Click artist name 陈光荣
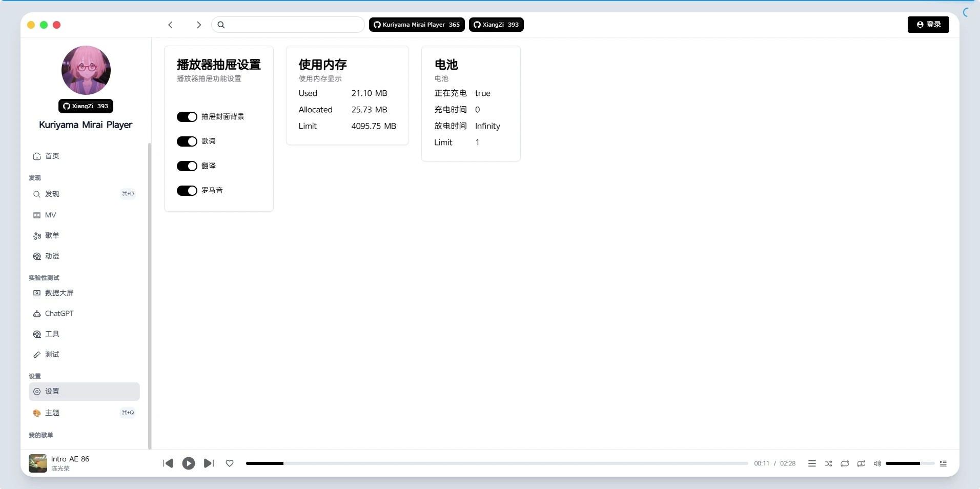Viewport: 980px width, 489px height. coord(60,468)
